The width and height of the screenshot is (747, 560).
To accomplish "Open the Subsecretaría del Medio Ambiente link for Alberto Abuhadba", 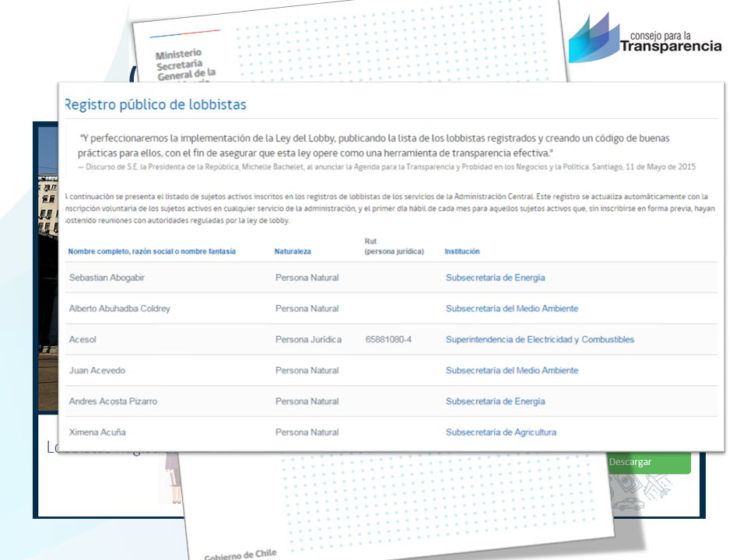I will (x=512, y=309).
